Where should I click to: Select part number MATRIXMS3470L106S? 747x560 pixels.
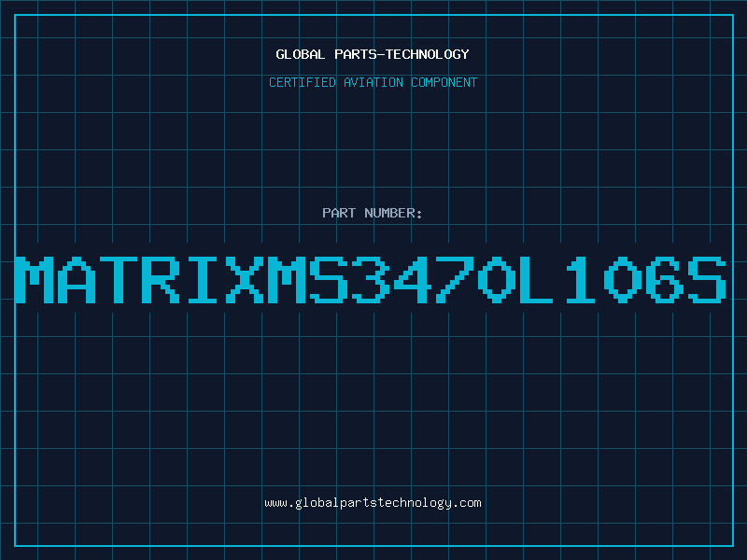pos(371,280)
